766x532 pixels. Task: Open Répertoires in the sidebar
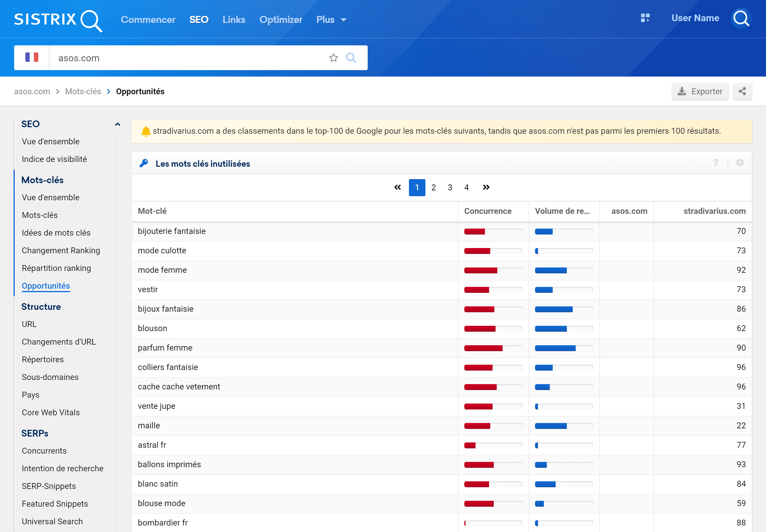click(x=43, y=359)
